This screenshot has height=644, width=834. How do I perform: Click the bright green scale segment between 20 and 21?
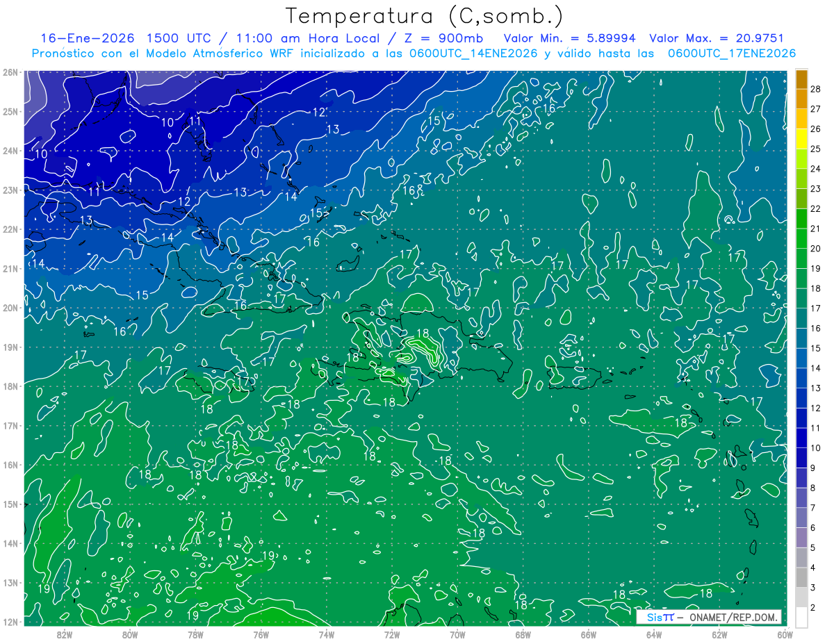point(801,238)
